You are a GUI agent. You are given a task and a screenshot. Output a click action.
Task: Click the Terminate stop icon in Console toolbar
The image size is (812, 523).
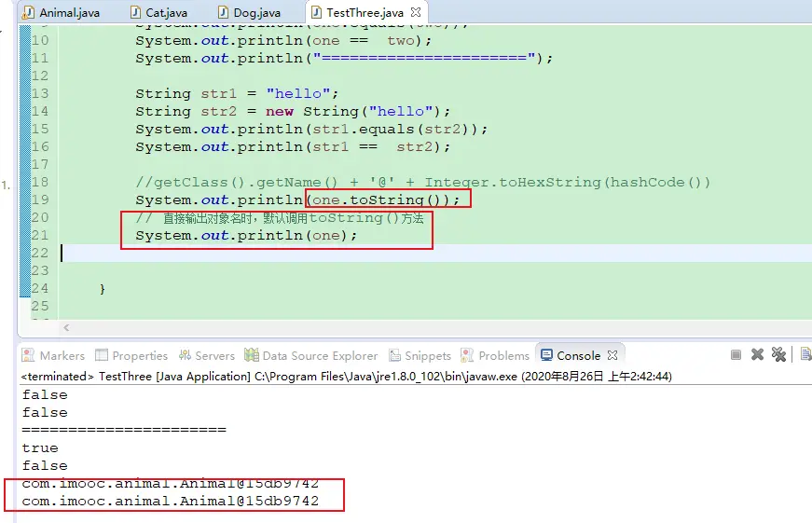tap(736, 355)
